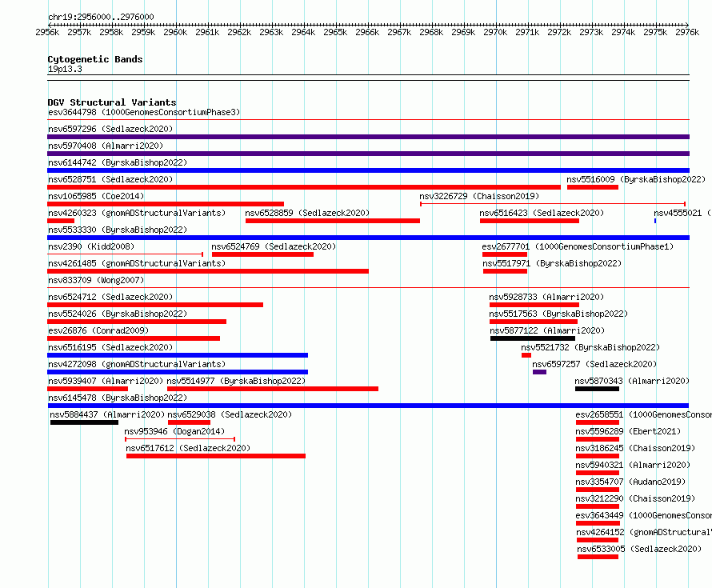Open the nsv6517612 (Sedlazeck2020) red bar
Screen dimensions: 712x588
(216, 456)
